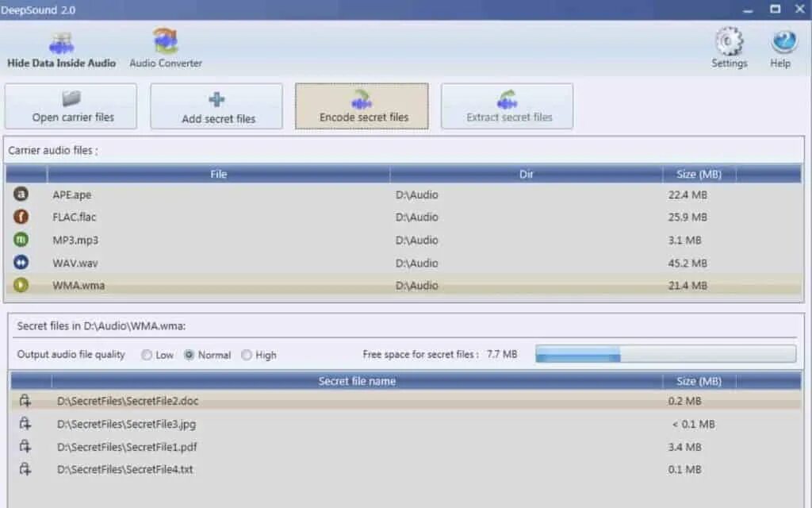
Task: Minimize the DeepSound window
Action: point(748,10)
